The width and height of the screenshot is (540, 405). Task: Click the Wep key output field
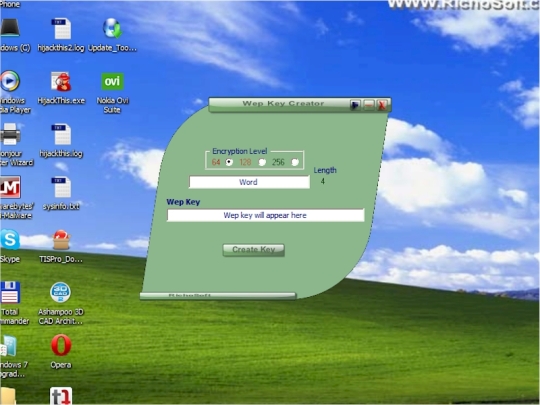[x=266, y=215]
